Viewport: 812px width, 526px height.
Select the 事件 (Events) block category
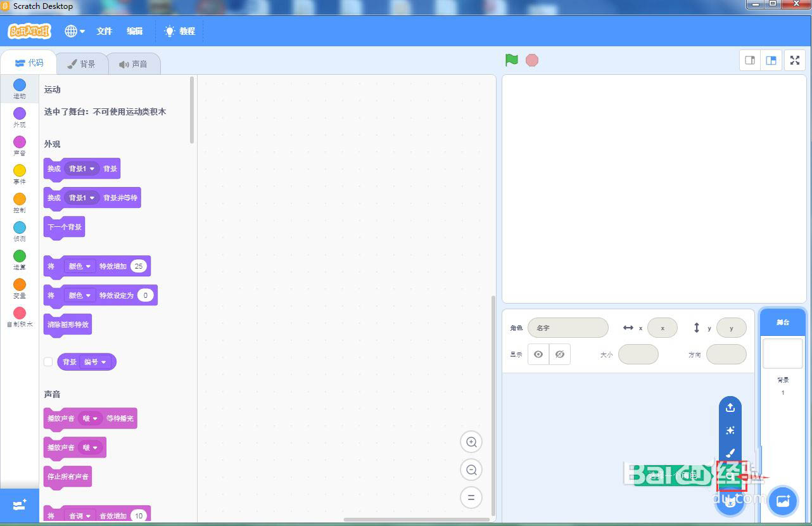tap(20, 174)
